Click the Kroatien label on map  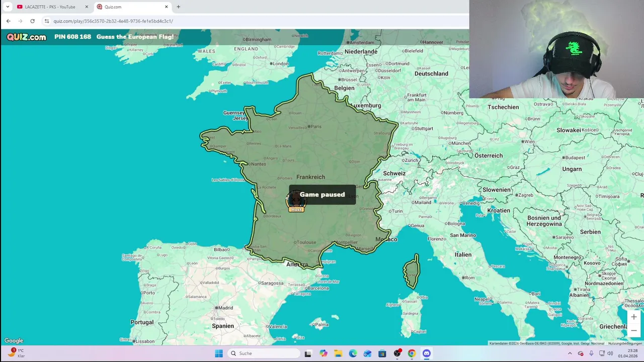pyautogui.click(x=499, y=211)
